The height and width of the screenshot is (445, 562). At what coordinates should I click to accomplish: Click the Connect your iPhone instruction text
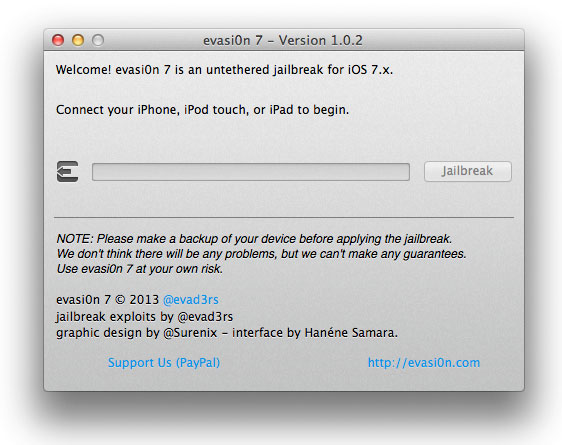tap(203, 110)
